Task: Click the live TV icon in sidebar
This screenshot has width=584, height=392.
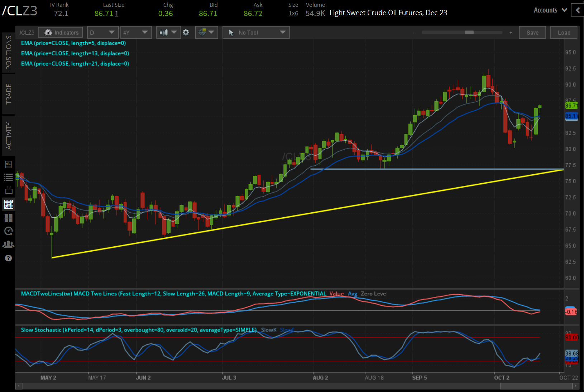Action: click(x=8, y=190)
